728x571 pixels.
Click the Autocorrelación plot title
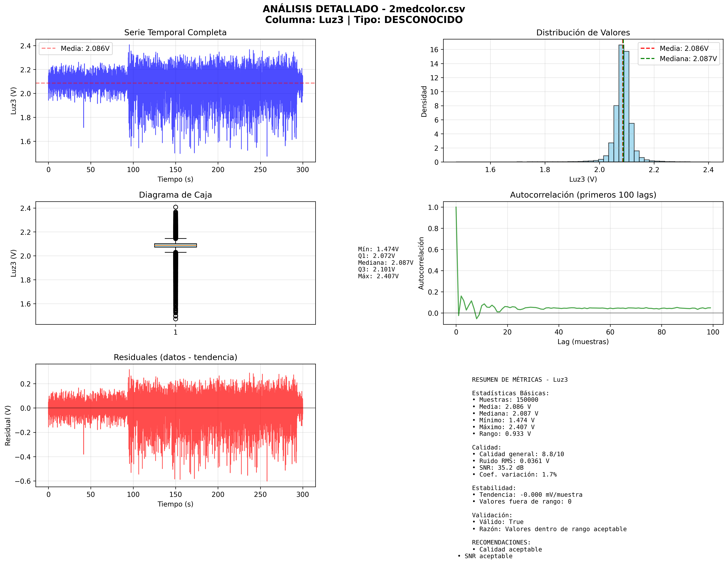coord(583,195)
